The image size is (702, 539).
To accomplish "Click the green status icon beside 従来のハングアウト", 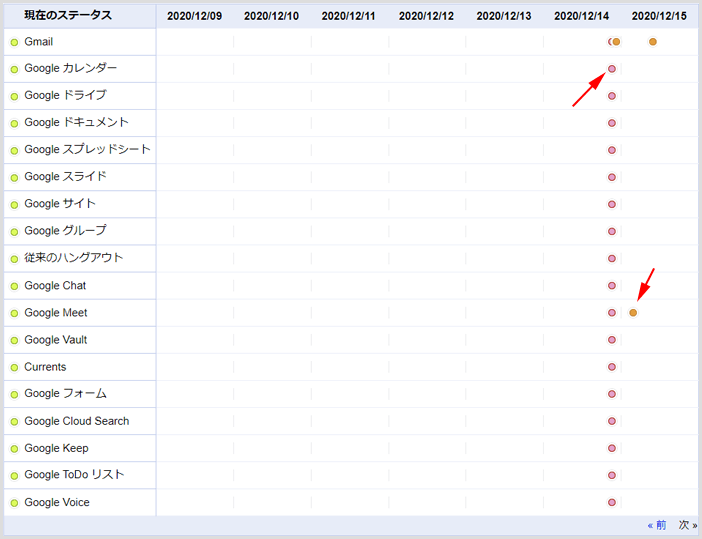I will click(x=14, y=259).
